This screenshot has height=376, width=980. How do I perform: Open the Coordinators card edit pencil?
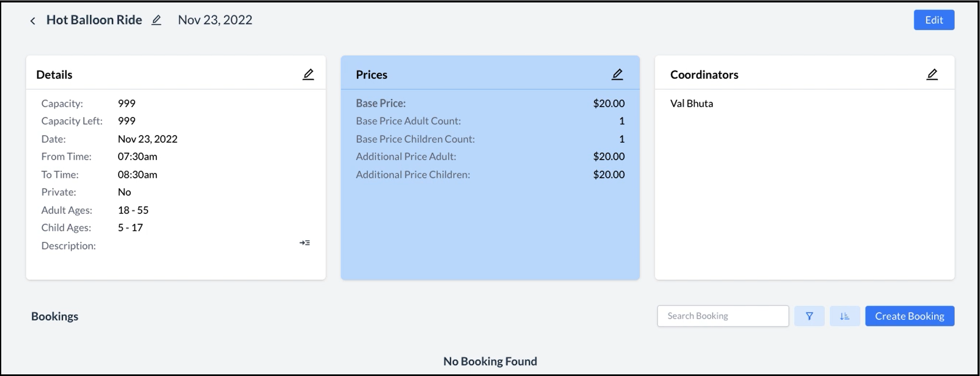[932, 74]
